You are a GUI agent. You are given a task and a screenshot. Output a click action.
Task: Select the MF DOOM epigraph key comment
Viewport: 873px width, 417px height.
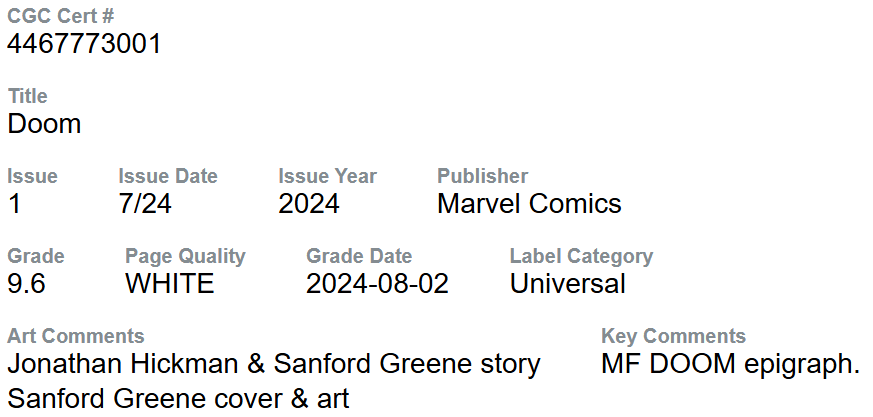coord(730,364)
